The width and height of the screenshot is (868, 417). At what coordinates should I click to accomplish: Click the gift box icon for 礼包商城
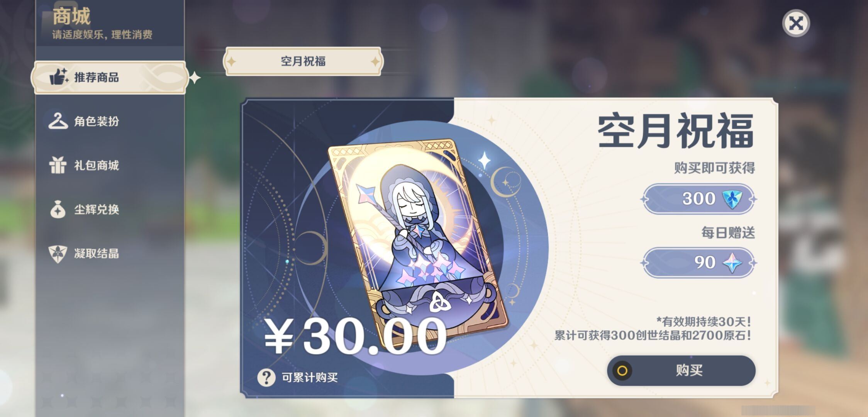click(x=58, y=165)
